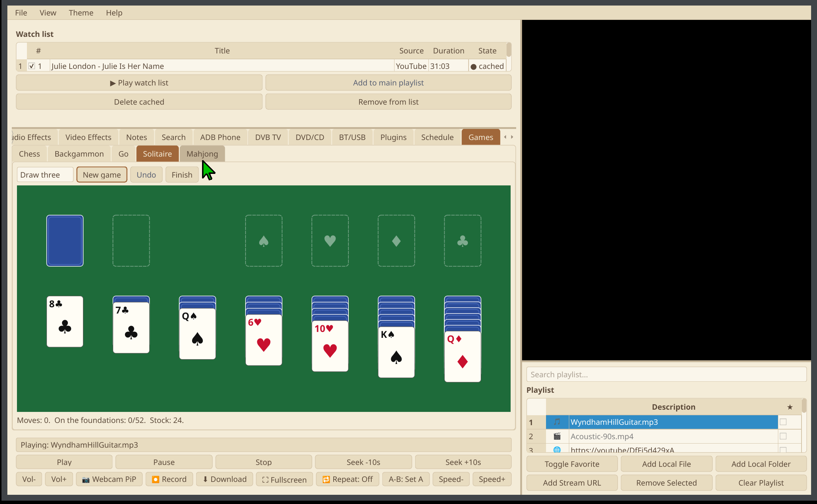Click the Fullscreen button
Viewport: 817px width, 504px height.
tap(284, 479)
